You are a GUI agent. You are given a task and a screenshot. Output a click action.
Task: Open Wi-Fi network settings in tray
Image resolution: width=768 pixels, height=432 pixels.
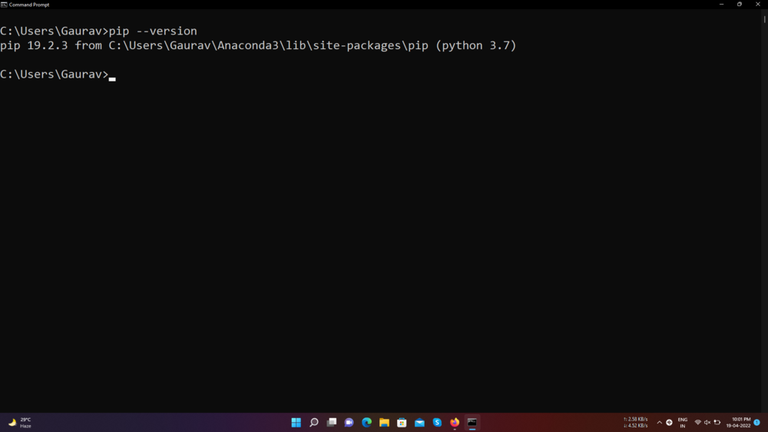pos(697,422)
